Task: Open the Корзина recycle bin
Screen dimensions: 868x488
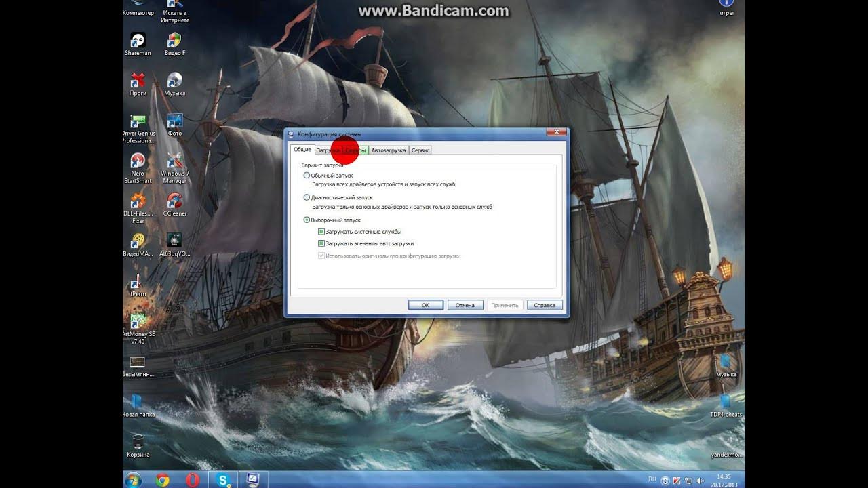Action: (138, 445)
